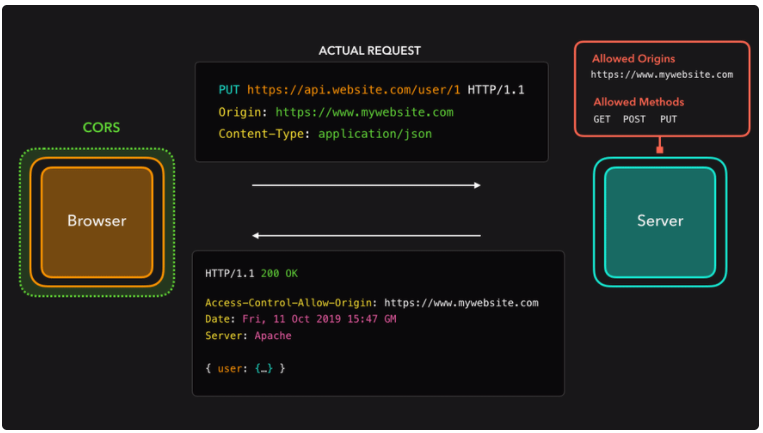Click the PUT method keyword in request
Image resolution: width=763 pixels, height=433 pixels.
[229, 90]
